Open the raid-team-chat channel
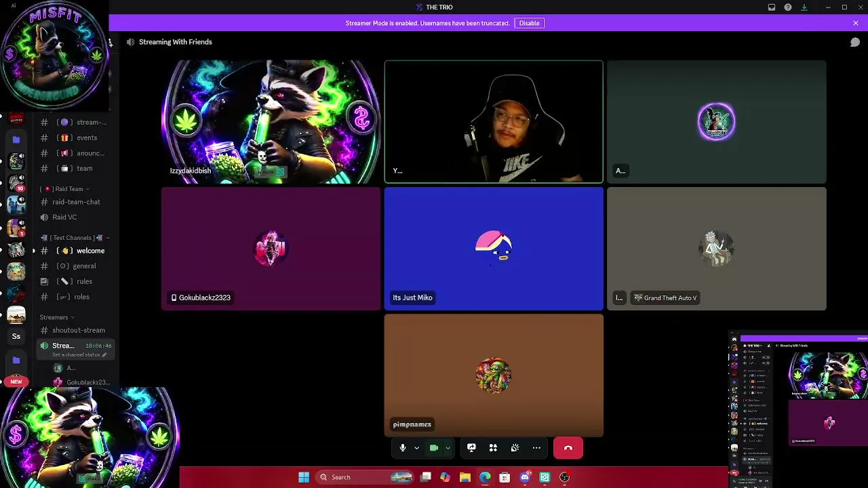The height and width of the screenshot is (488, 868). 75,202
